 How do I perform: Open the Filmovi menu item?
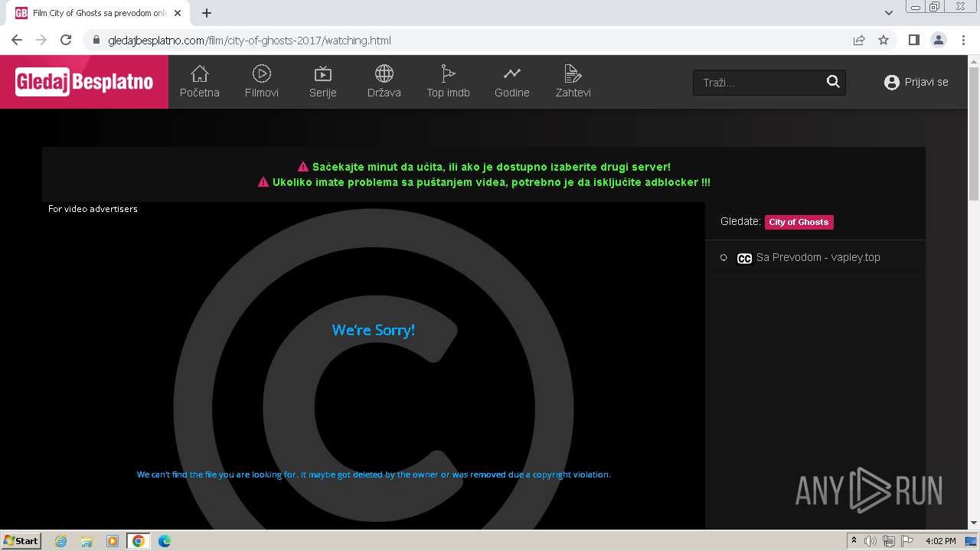pos(262,82)
